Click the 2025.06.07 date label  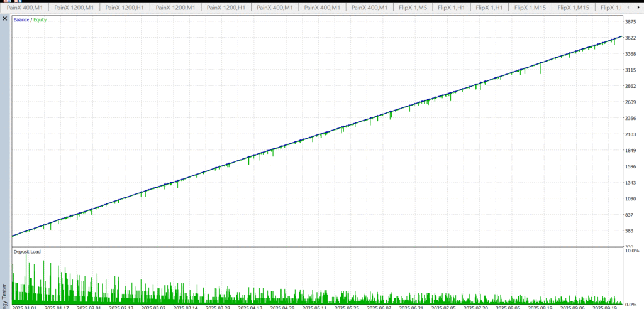tap(379, 306)
